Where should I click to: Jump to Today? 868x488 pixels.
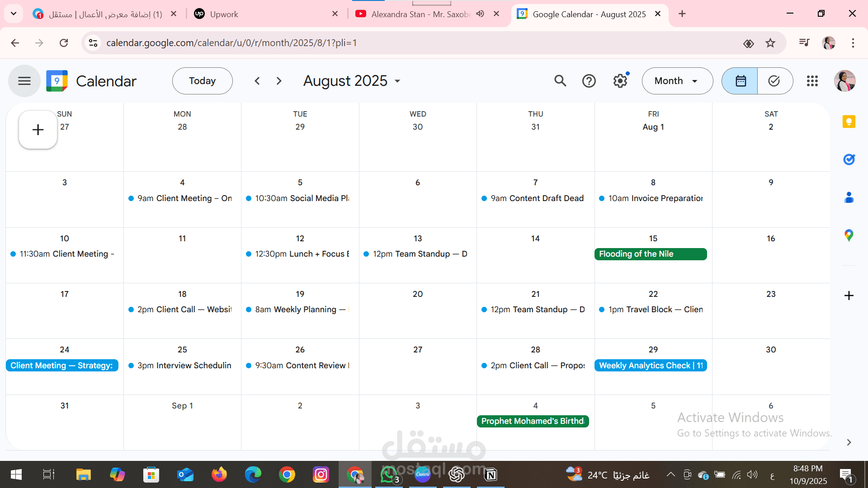pos(202,81)
